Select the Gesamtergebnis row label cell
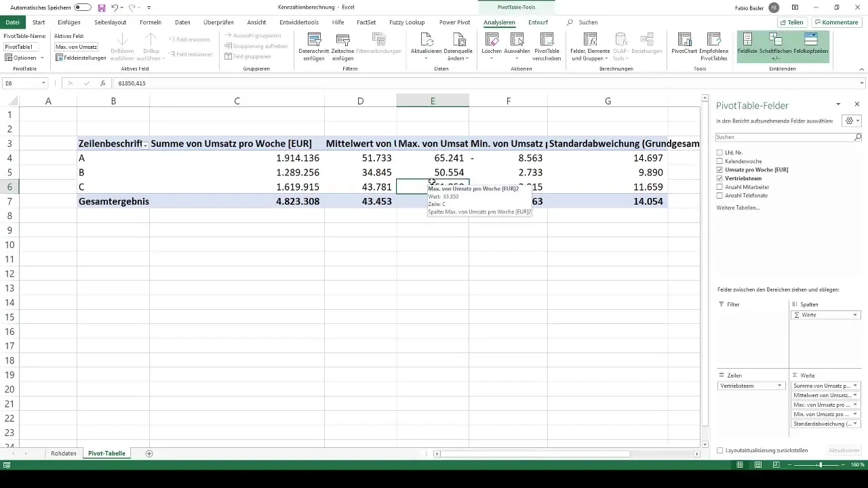This screenshot has height=488, width=868. 113,201
